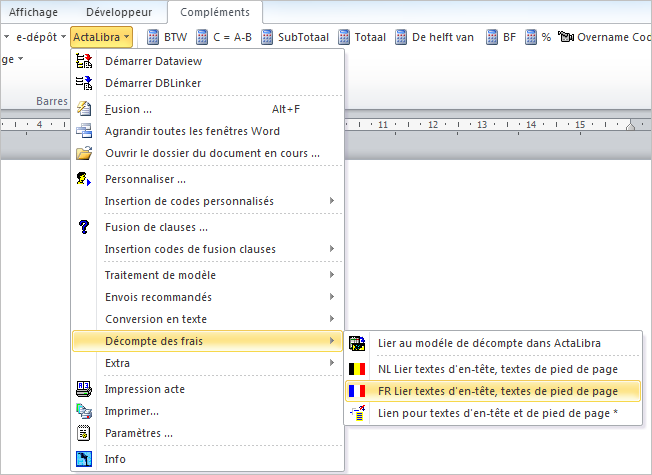Click the Overname Code toolbar button label

[x=614, y=37]
